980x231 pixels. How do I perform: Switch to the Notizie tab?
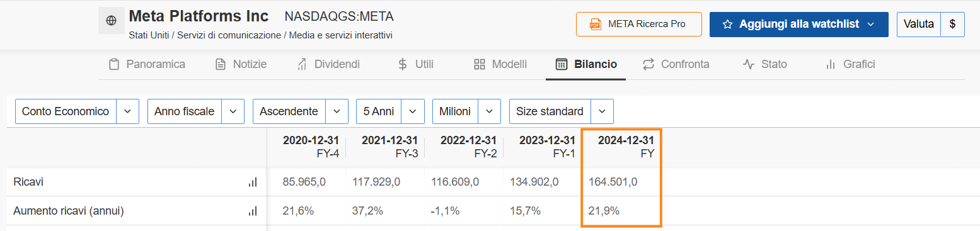pos(241,64)
